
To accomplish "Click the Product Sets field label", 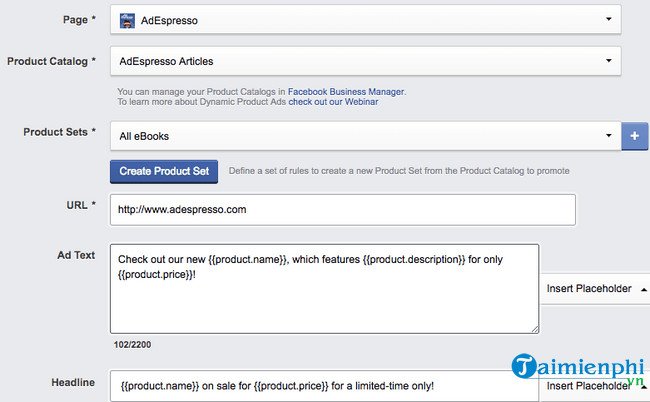I will pos(58,131).
